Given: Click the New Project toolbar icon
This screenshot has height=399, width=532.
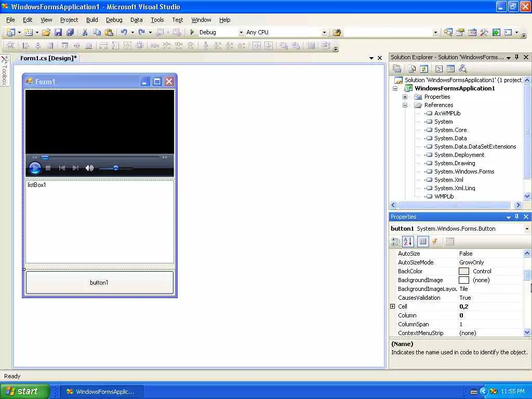Looking at the screenshot, I should (11, 32).
